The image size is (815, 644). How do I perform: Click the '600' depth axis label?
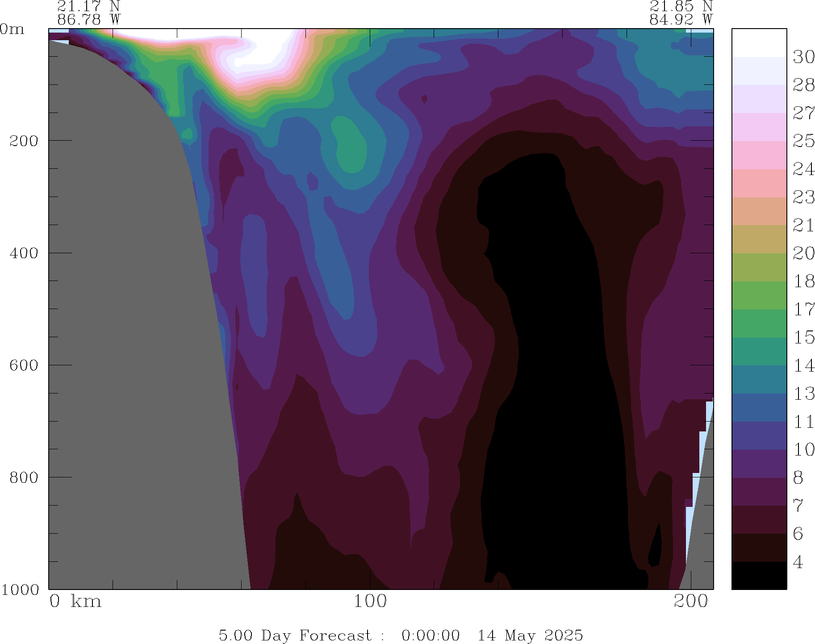click(x=24, y=365)
